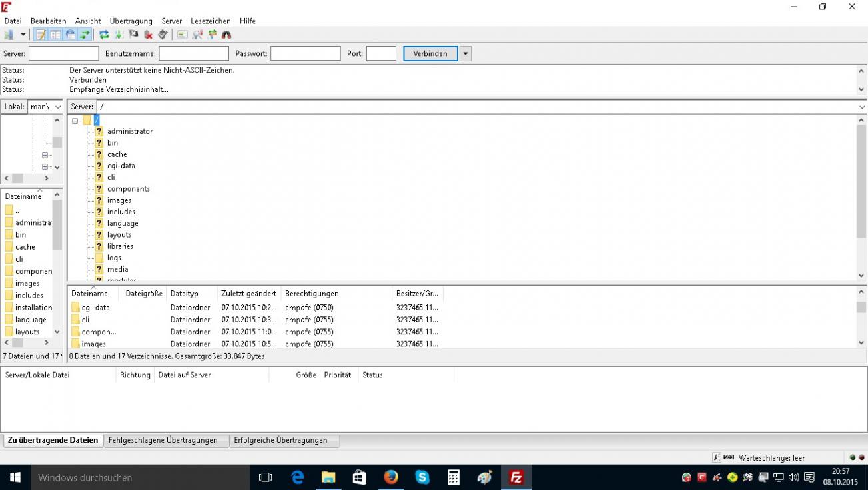Open the Übertragung menu
Screen dimensions: 868x490
pyautogui.click(x=131, y=21)
